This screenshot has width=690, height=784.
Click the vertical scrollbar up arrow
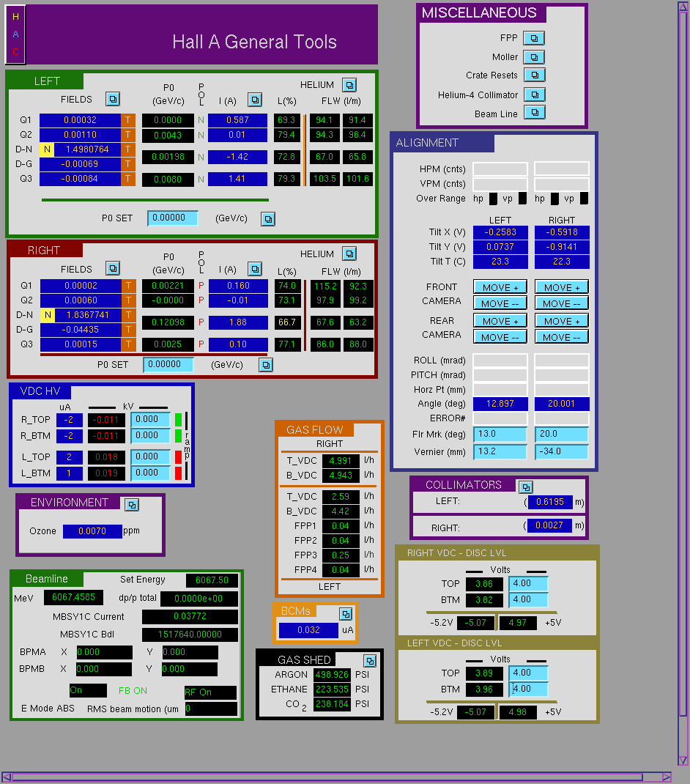click(x=683, y=7)
